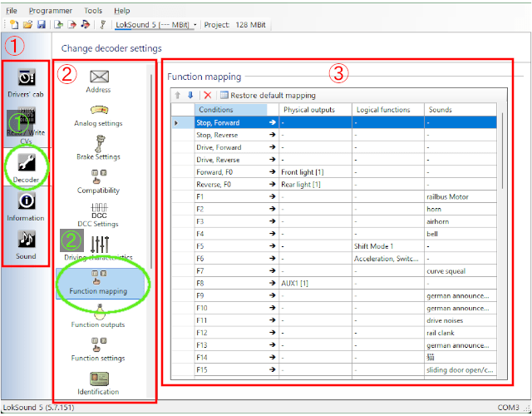Screen dimensions: 532x416
Task: Open Function outputs page
Action: coord(99,314)
